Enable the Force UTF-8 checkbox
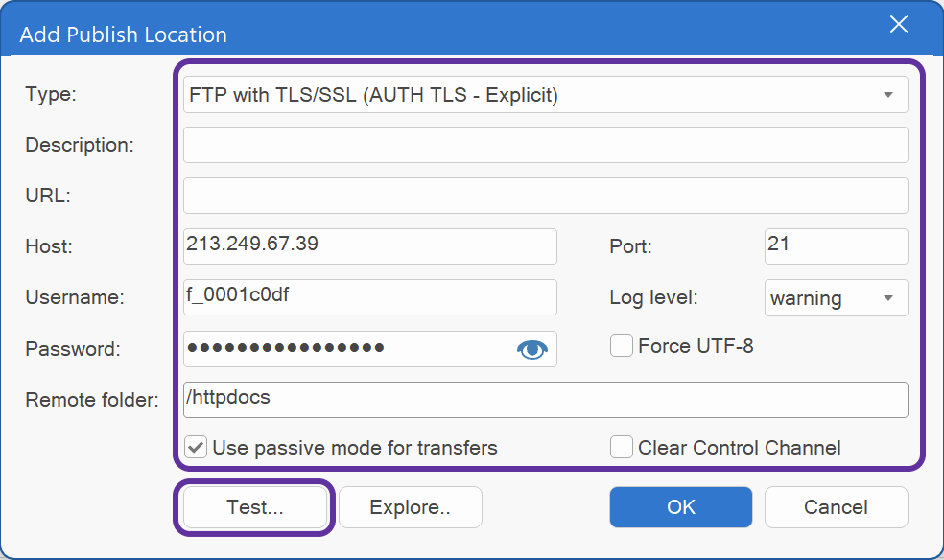 622,345
